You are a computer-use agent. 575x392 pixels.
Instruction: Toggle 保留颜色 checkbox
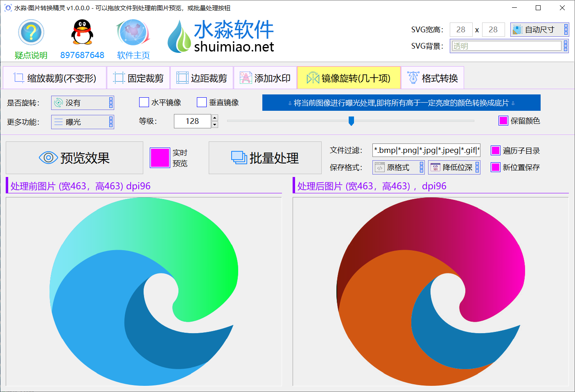(503, 121)
